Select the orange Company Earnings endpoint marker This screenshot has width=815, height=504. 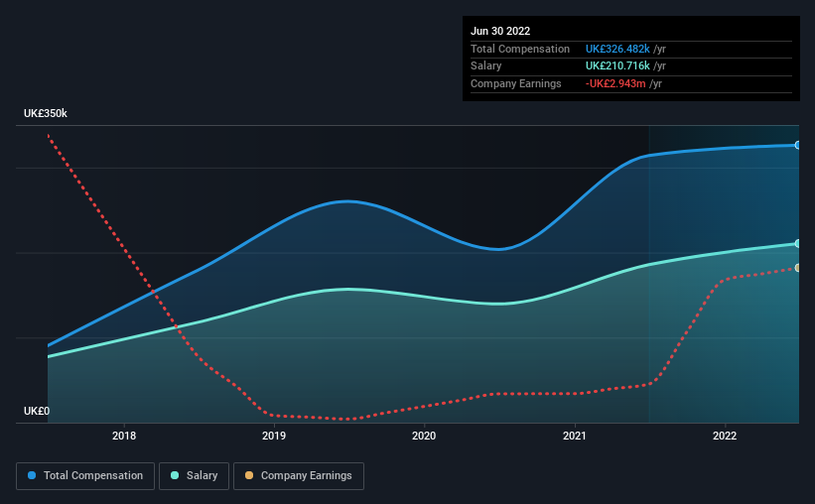(797, 268)
